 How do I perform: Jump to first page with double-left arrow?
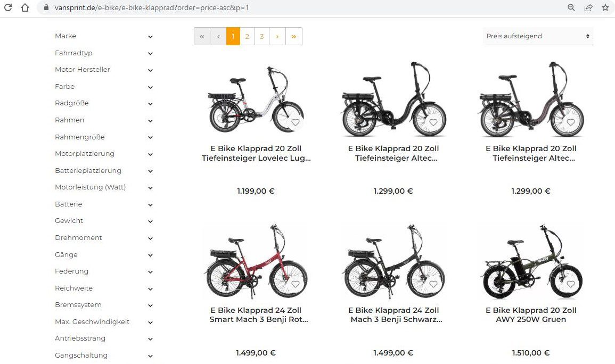(202, 36)
